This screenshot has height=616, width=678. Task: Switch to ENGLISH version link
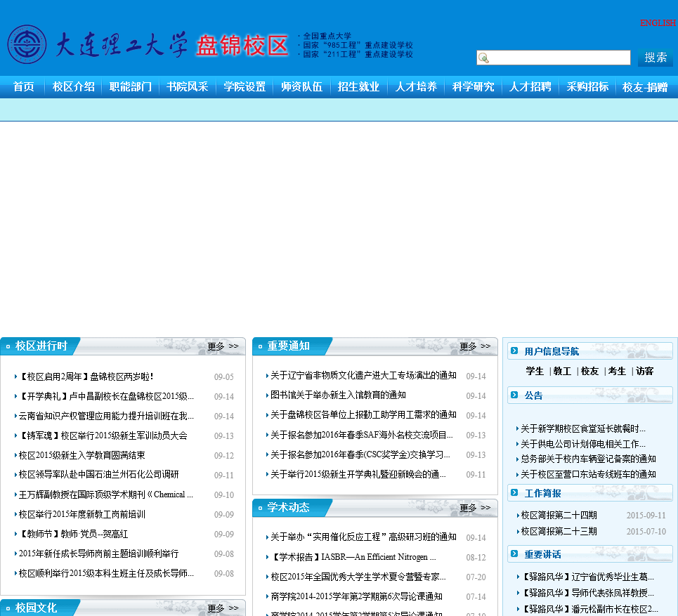[658, 23]
